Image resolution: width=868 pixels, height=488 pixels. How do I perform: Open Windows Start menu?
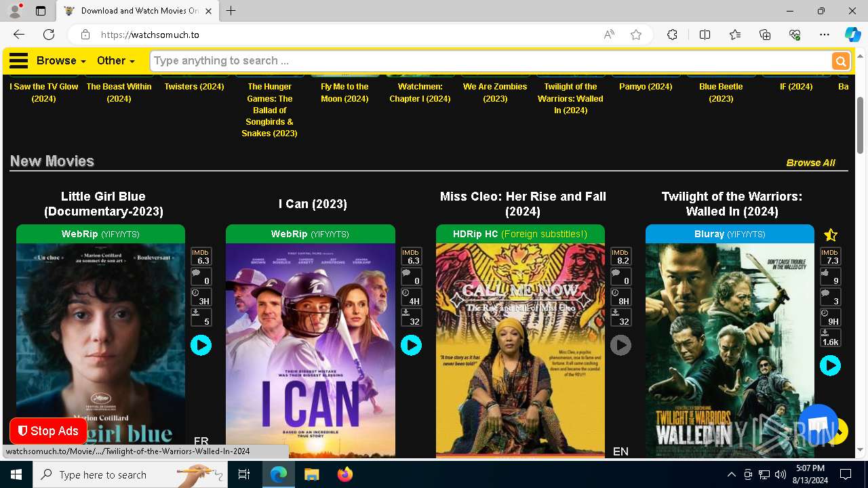click(x=16, y=474)
